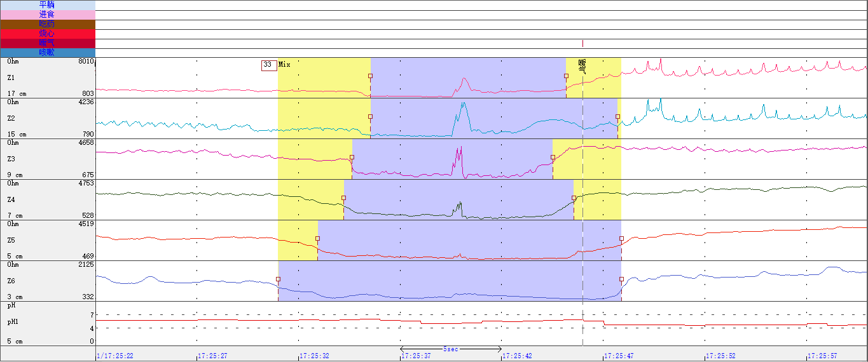The height and width of the screenshot is (362, 868).
Task: Select the Z1 channel start marker square
Action: [371, 76]
